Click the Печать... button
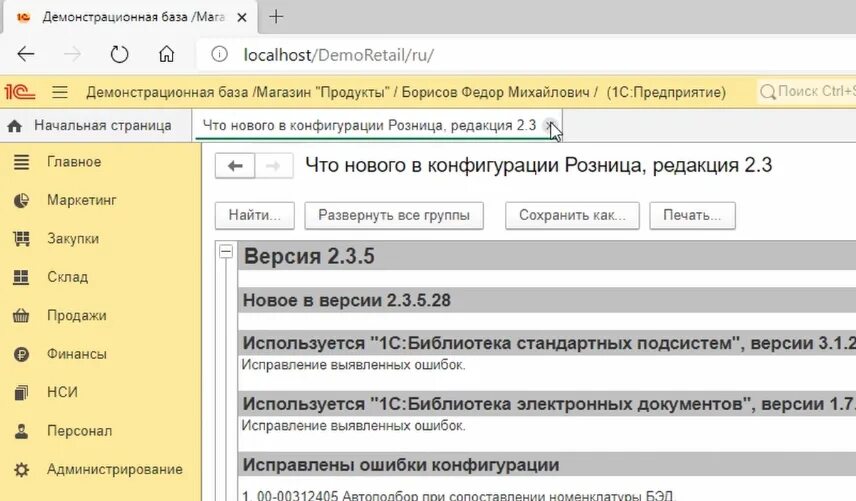 692,216
